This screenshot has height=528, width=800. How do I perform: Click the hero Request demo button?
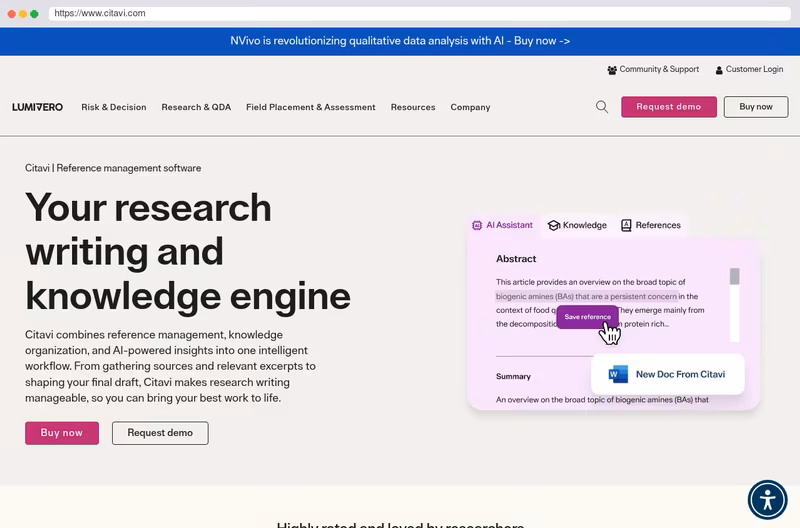pos(160,433)
